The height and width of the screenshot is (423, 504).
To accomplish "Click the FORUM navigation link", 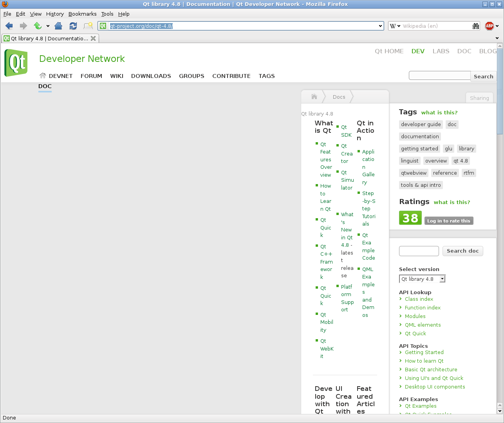I will (91, 76).
